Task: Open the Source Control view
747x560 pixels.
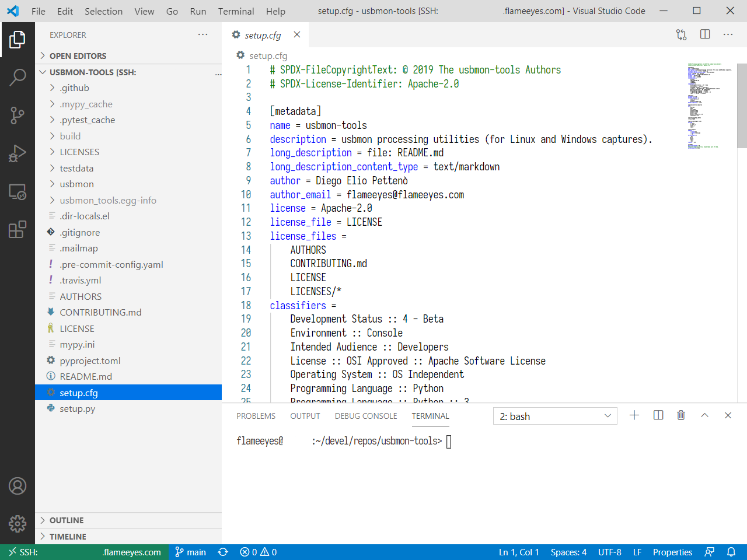Action: [x=18, y=115]
